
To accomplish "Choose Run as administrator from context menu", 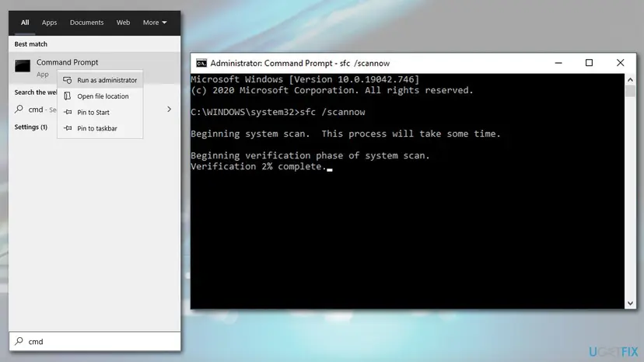I will (x=100, y=80).
